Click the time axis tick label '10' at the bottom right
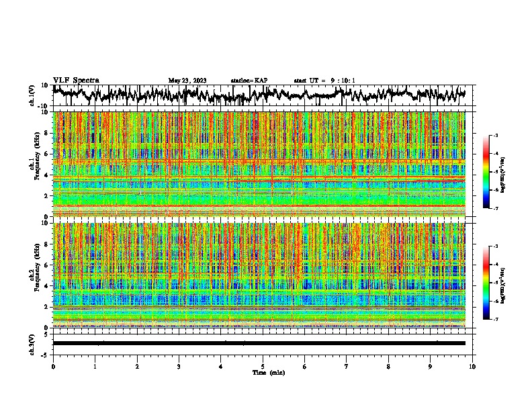Viewport: 532px width, 411px height. tap(472, 367)
